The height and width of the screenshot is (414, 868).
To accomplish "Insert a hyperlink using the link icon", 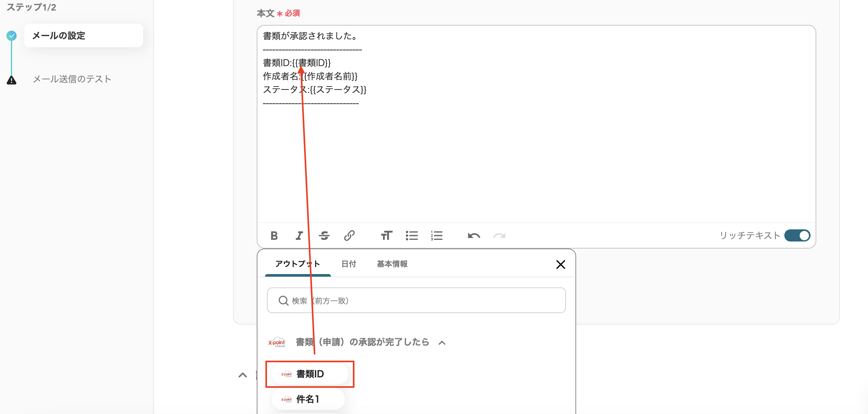I will [x=349, y=235].
